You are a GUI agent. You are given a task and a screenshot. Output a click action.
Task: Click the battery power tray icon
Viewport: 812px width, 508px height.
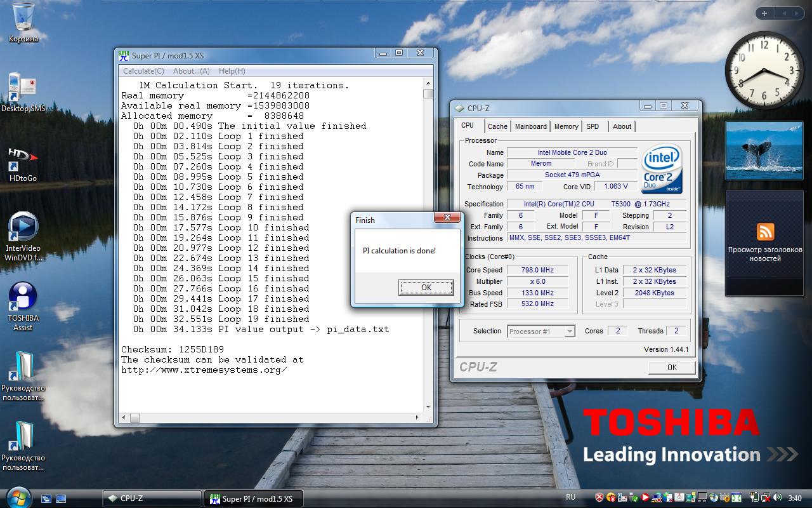(x=754, y=497)
